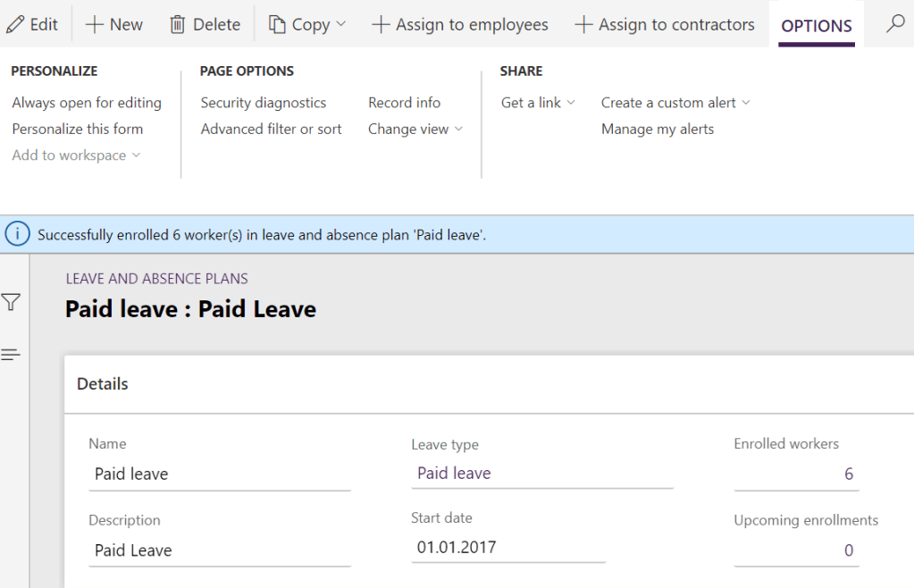The image size is (914, 588).
Task: Select the Edit pencil icon
Action: [16, 24]
